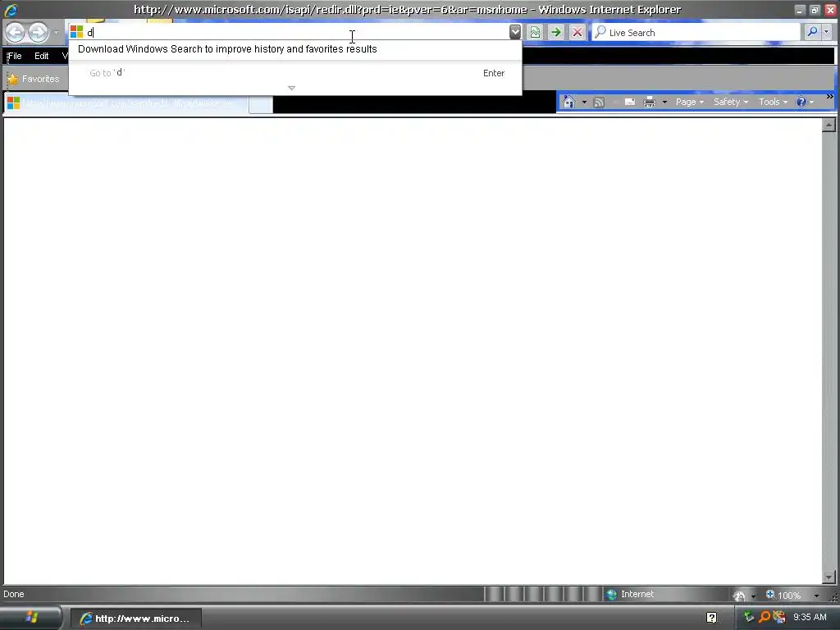Click the Internet Explorer taskbar button
This screenshot has height=630, width=840.
click(x=136, y=619)
